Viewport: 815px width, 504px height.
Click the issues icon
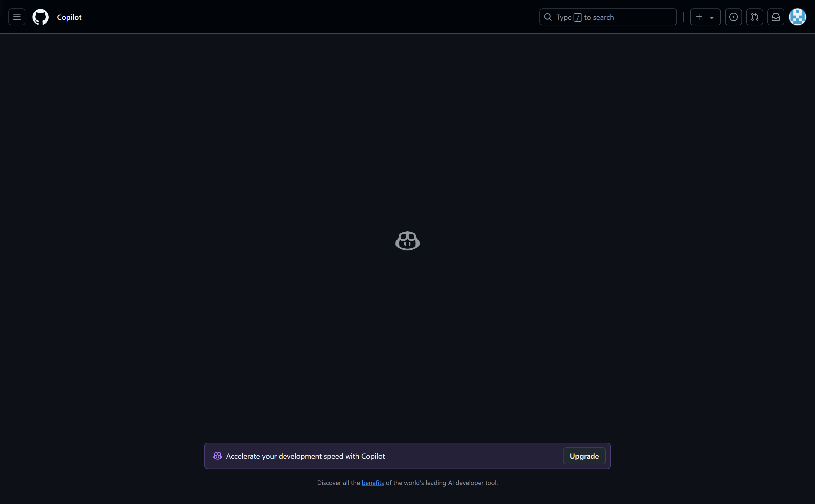734,17
